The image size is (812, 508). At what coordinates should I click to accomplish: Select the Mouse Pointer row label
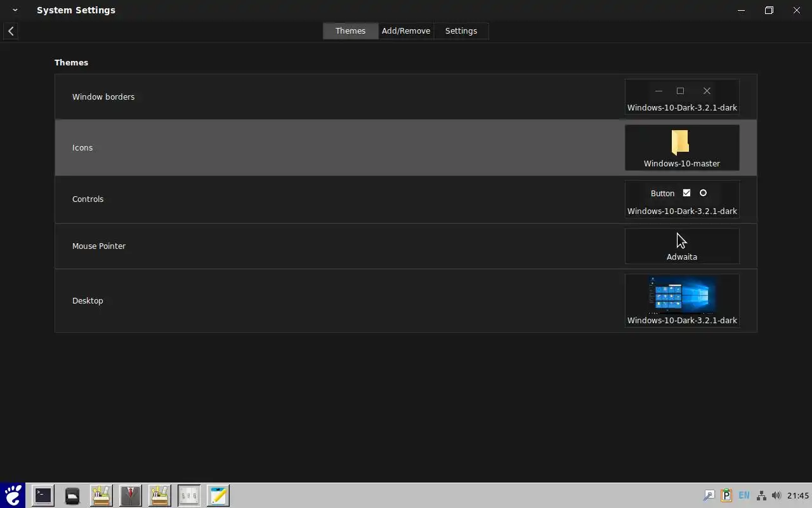click(99, 246)
